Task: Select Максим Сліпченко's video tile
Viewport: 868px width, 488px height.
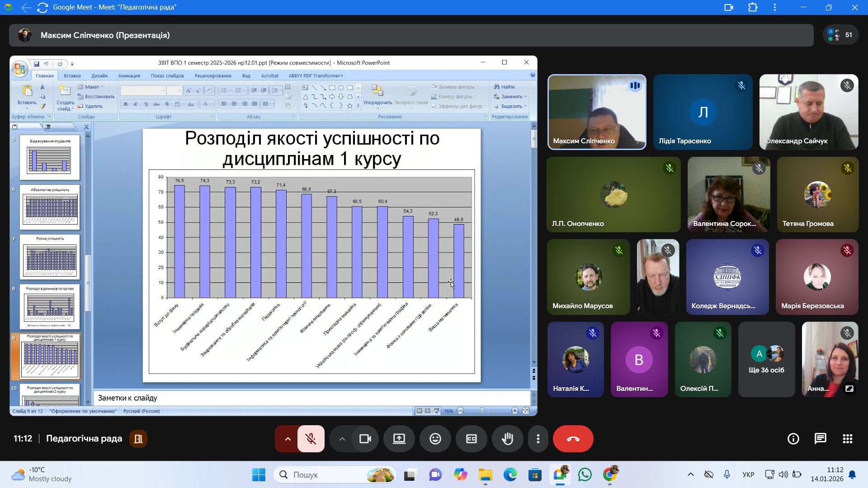Action: click(597, 112)
